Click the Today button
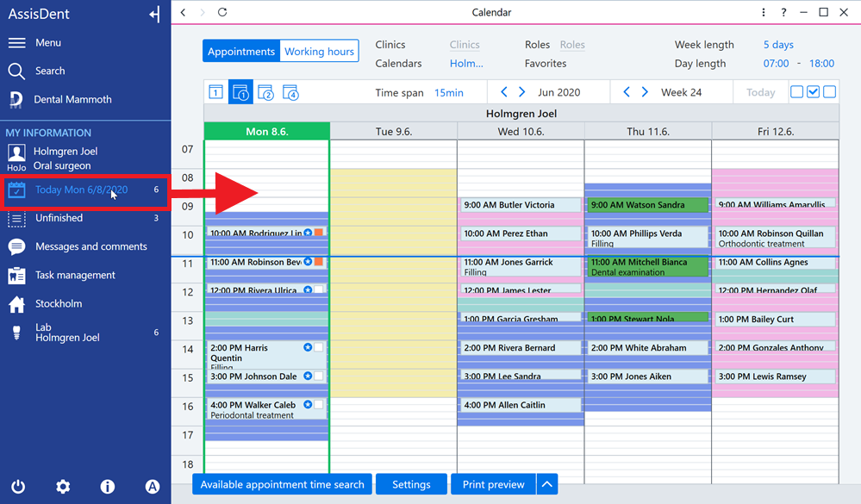The height and width of the screenshot is (504, 861). 760,92
